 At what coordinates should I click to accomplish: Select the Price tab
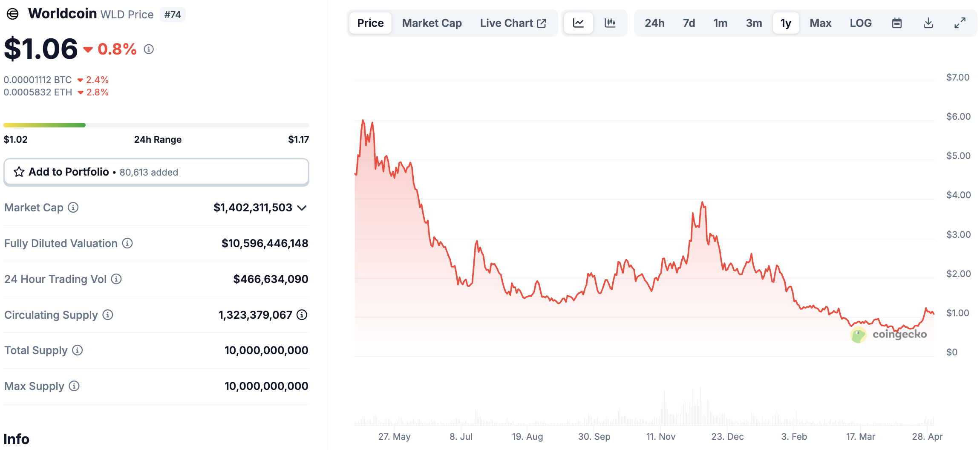370,23
